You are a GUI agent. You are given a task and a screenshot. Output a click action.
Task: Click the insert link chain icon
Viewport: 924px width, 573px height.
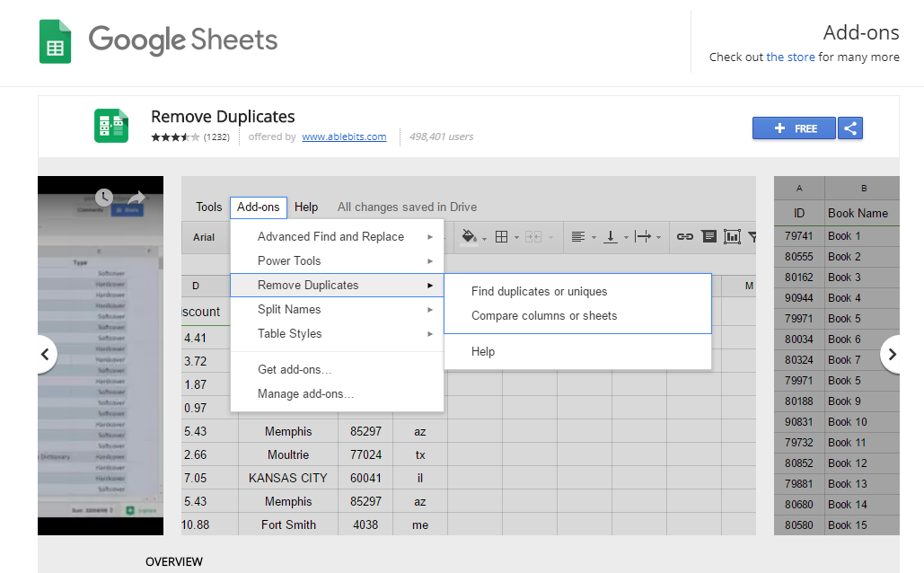(x=685, y=237)
